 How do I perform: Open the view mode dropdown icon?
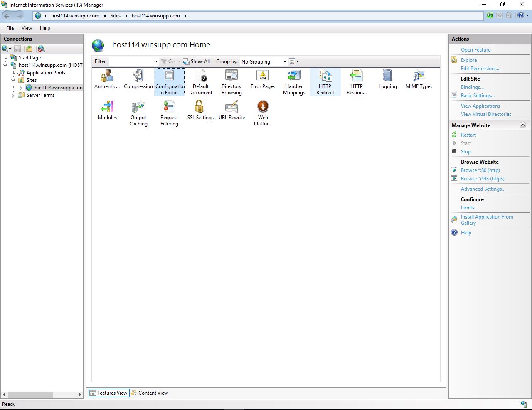point(294,61)
